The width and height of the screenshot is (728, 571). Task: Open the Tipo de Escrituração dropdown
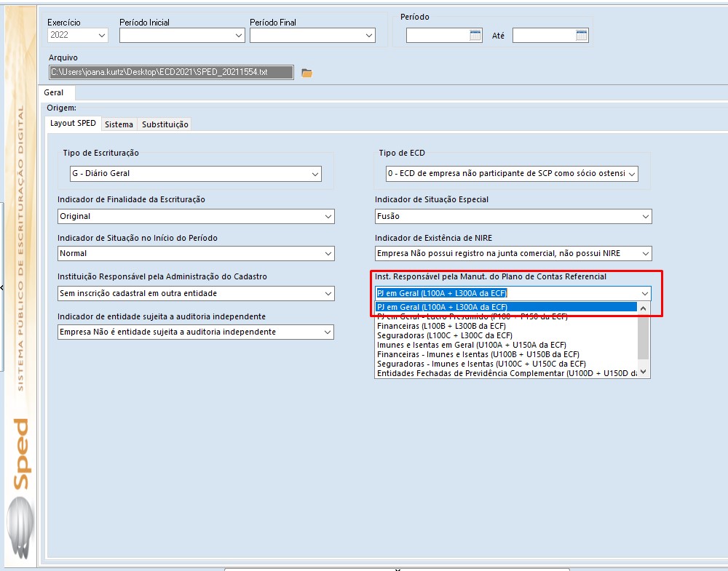(314, 174)
